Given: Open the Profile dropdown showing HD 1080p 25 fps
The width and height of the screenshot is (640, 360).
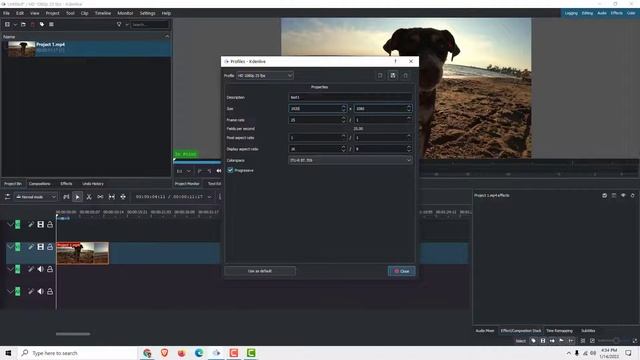Looking at the screenshot, I should (x=265, y=76).
